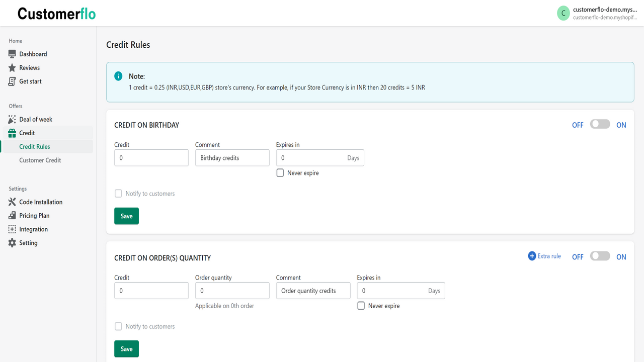Click the 'CREDIT ON ORDER(S) QUANTITY' title

(x=163, y=257)
